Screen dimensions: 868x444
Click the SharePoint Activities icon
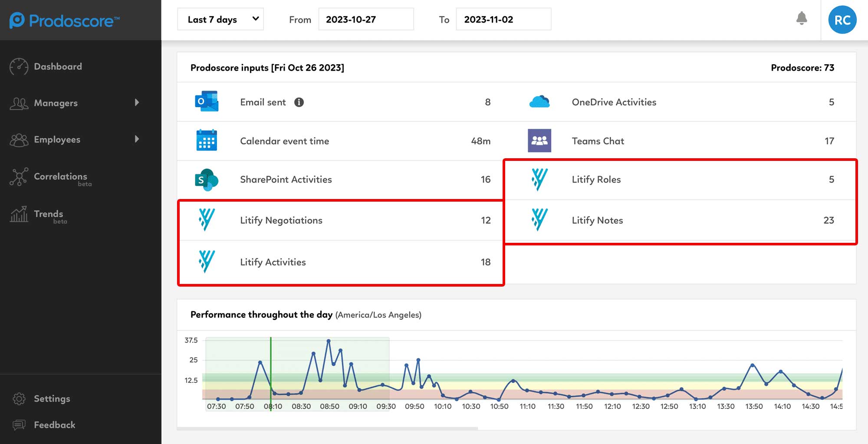(x=207, y=180)
